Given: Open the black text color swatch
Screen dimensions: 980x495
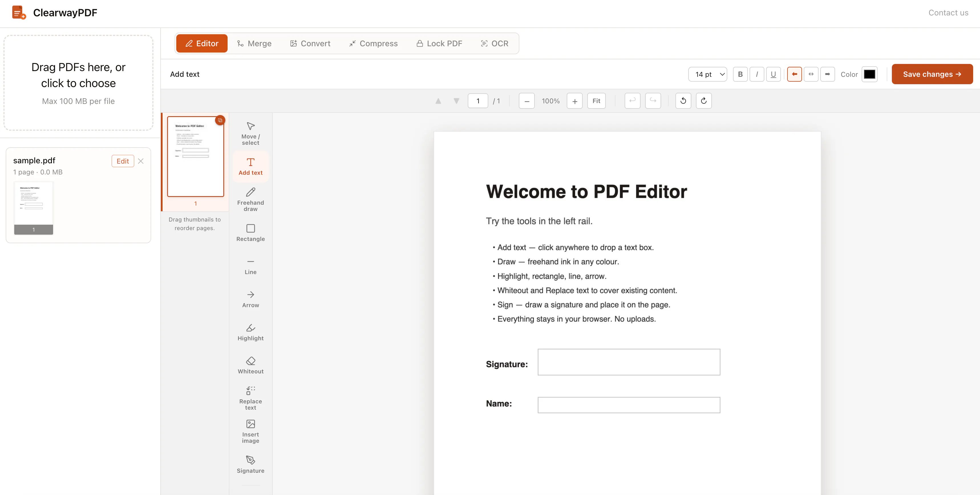Looking at the screenshot, I should 869,74.
